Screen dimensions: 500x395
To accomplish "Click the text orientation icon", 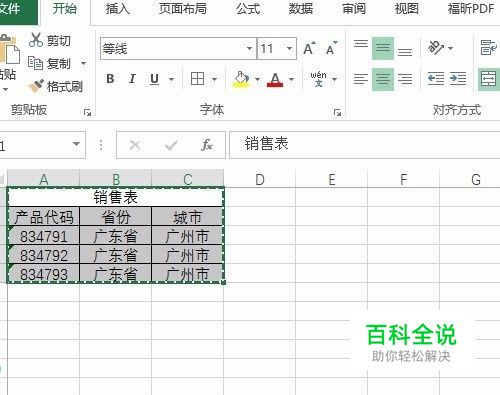I will (x=436, y=48).
